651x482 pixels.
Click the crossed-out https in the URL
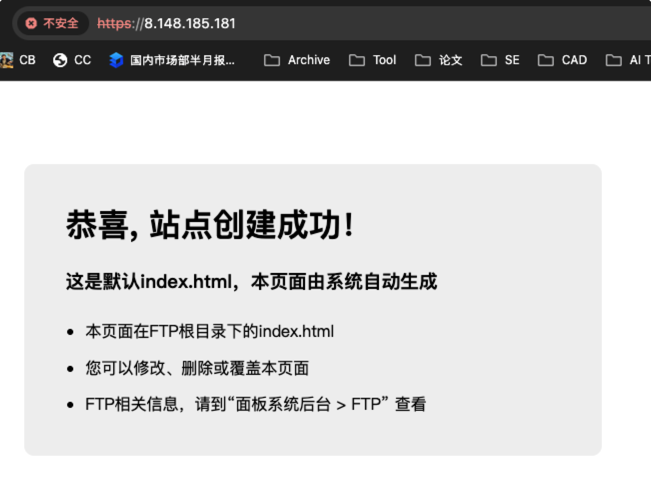click(x=114, y=23)
